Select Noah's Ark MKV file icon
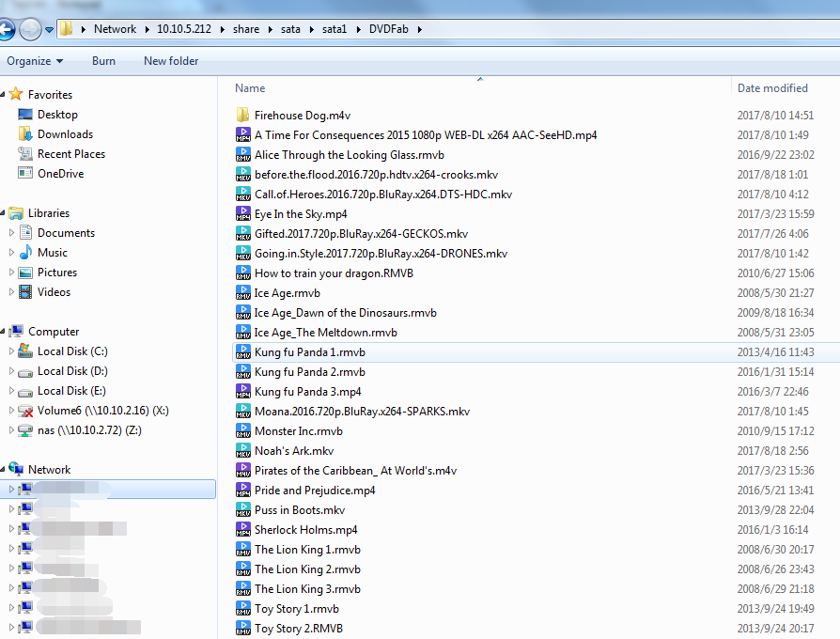 [x=242, y=451]
